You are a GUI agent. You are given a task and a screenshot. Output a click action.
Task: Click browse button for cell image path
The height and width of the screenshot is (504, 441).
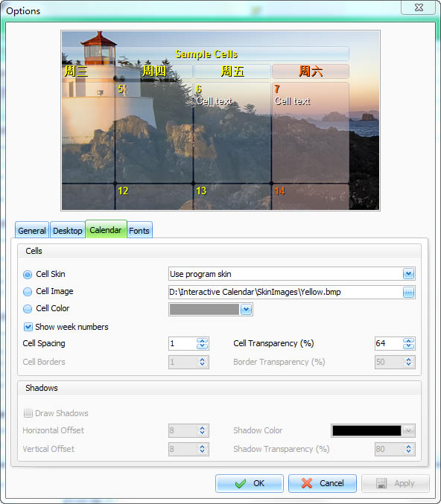[408, 292]
